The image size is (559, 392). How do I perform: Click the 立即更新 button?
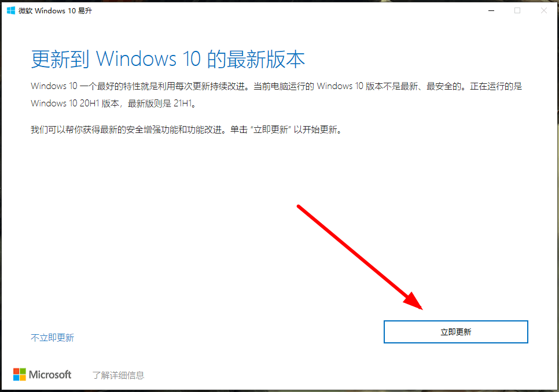pos(455,332)
